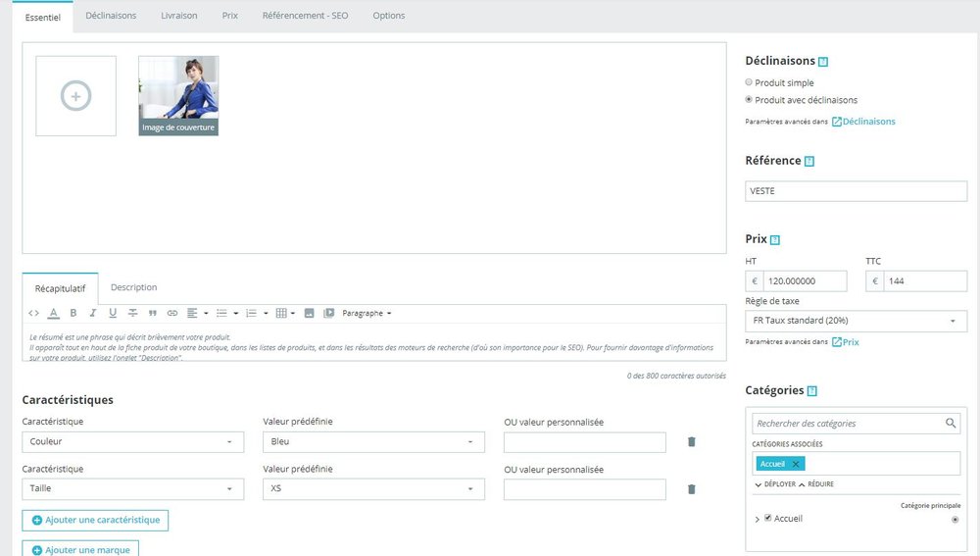Screen dimensions: 980x556
Task: Click the help icon next to Déclinaisons heading
Action: [823, 62]
